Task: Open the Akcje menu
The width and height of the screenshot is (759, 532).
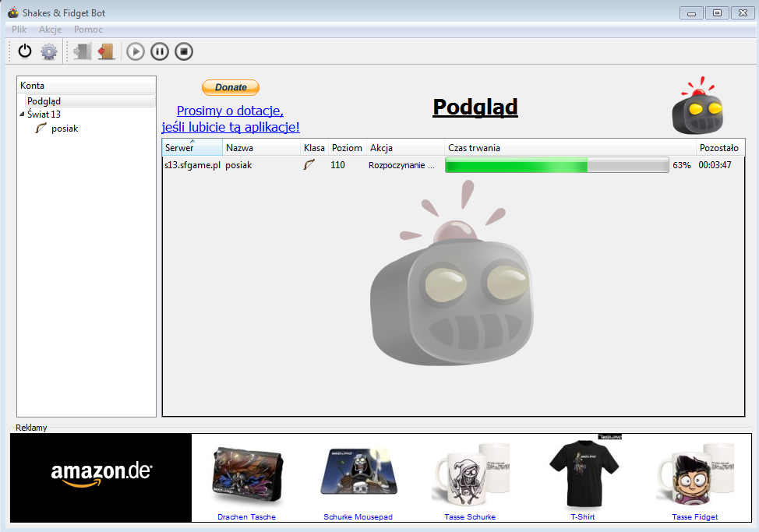Action: (51, 30)
